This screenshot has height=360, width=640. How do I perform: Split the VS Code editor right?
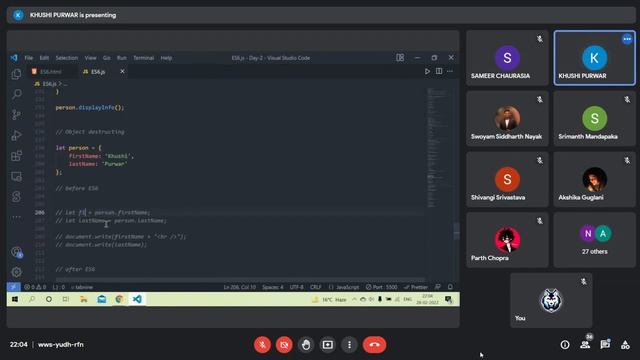tap(439, 71)
